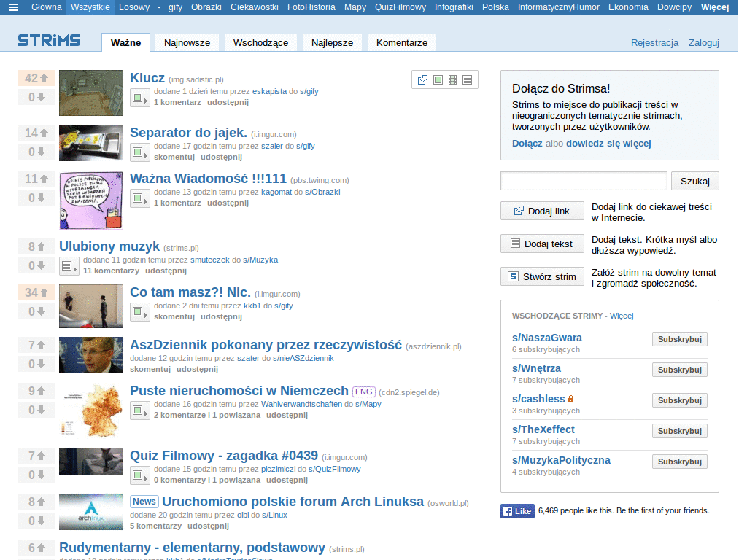Click the Dołącz link in sidebar
The image size is (747, 560).
click(x=527, y=144)
